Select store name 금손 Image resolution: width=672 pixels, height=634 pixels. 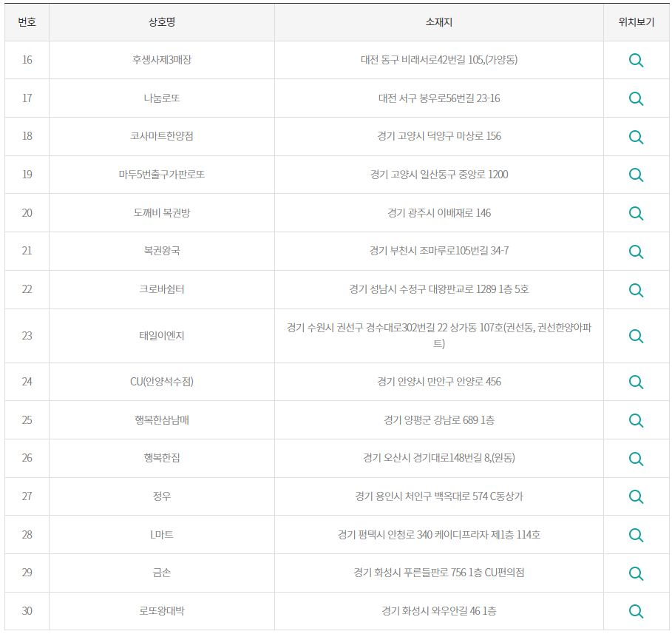click(162, 573)
